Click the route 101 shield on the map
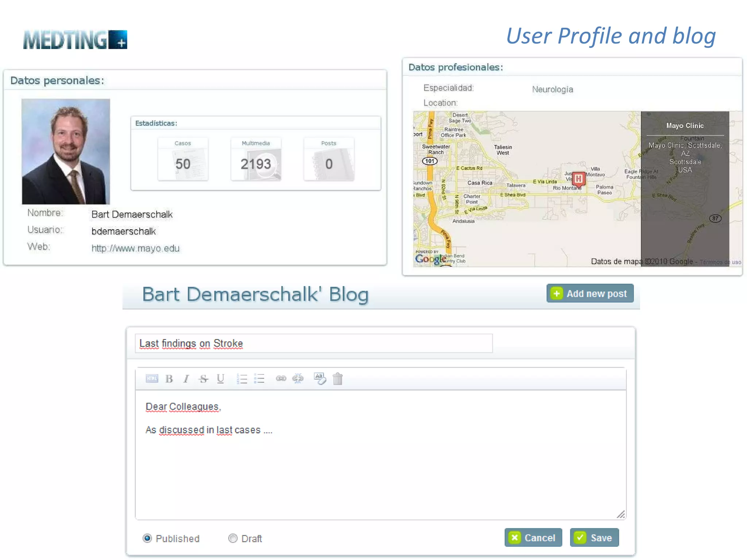The image size is (747, 560). 430,161
